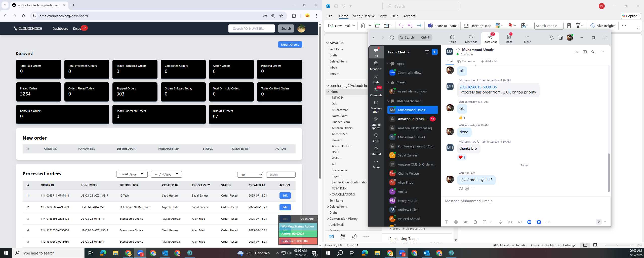Adjust Outlook zoom slider in status bar
The width and height of the screenshot is (644, 258).
point(618,245)
